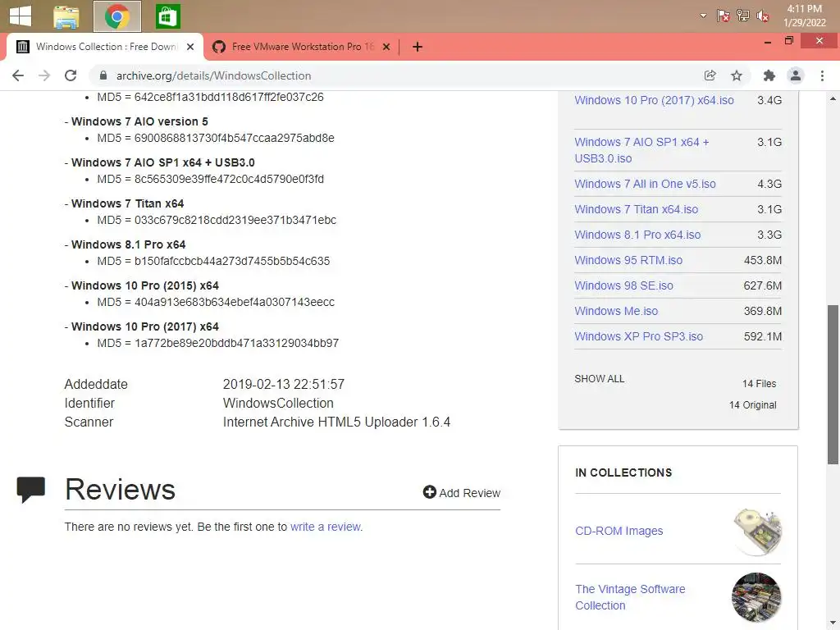Switch to the Windows Collection tab
This screenshot has height=630, width=840.
[104, 47]
